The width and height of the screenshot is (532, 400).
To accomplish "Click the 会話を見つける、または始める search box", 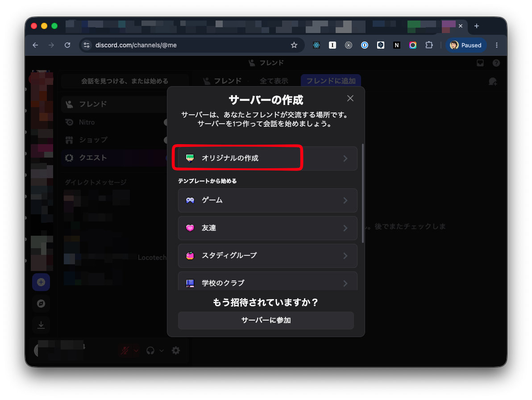I will point(125,81).
